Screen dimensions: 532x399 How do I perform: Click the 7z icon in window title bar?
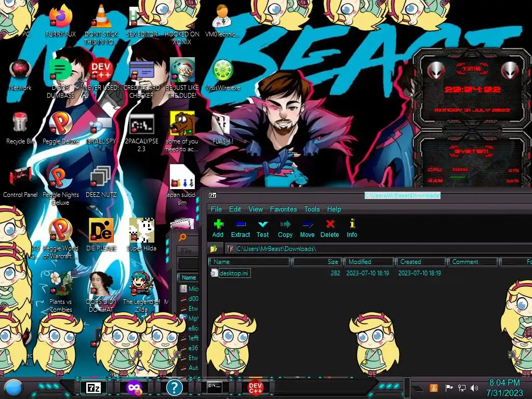(x=212, y=195)
